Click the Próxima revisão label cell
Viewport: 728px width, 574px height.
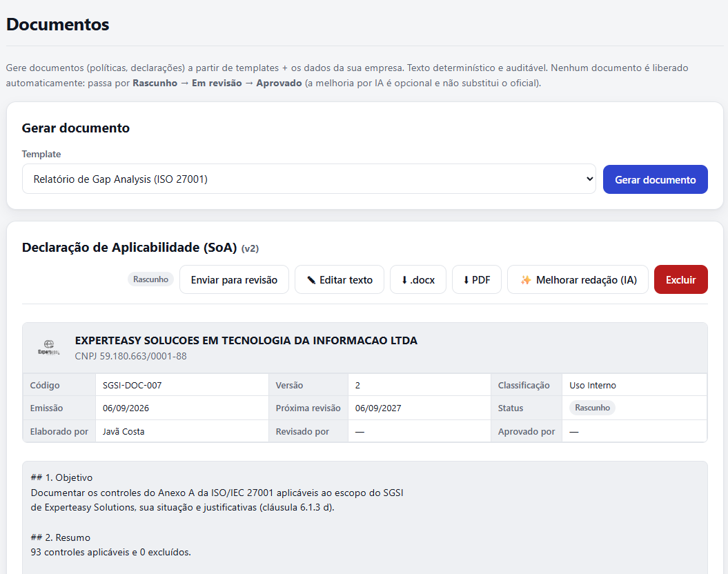(308, 408)
